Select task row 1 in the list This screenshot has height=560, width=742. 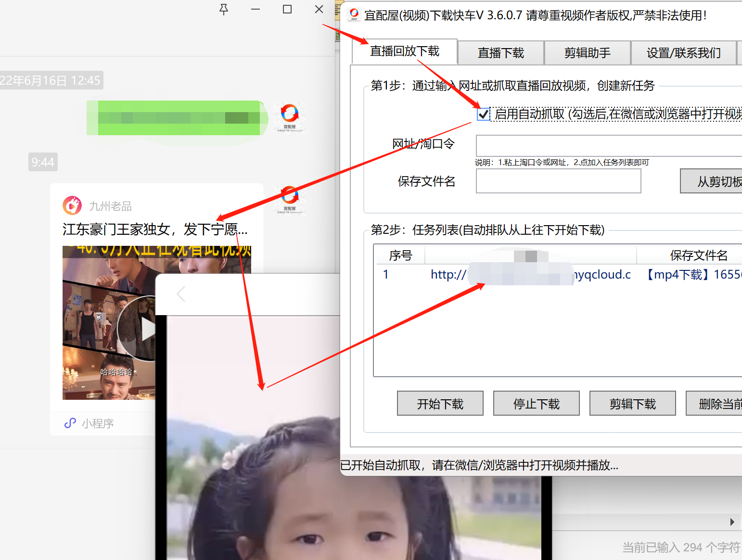click(x=559, y=275)
